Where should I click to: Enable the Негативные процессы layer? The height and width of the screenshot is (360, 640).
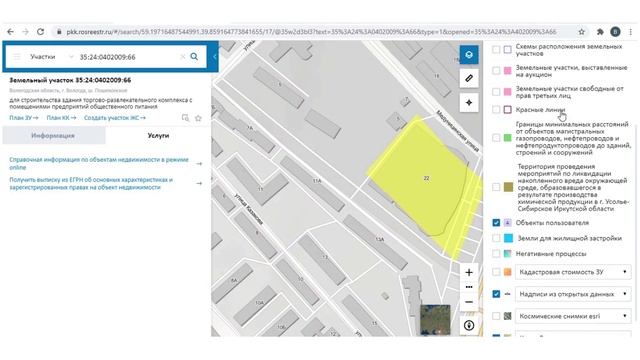pos(496,253)
